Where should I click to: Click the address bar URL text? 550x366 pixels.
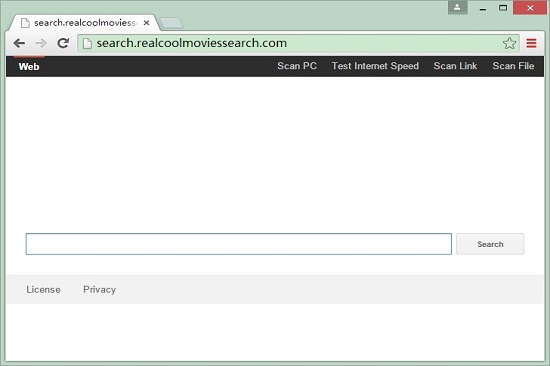click(x=192, y=43)
